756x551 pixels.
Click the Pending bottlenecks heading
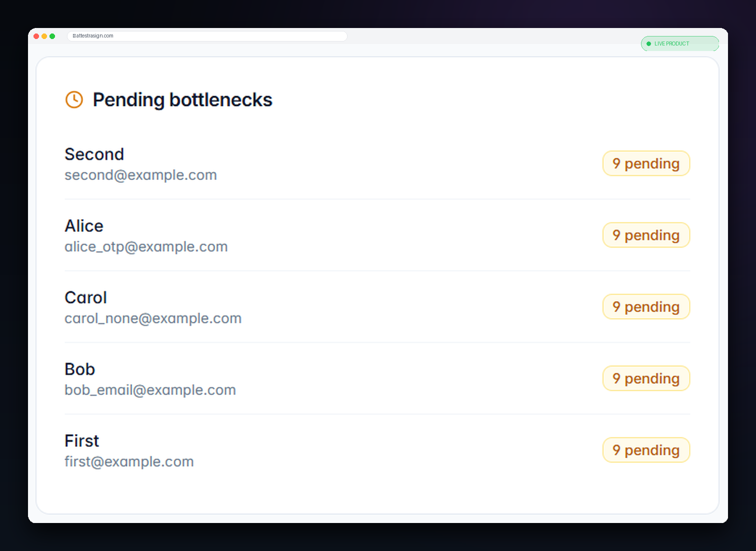point(182,100)
